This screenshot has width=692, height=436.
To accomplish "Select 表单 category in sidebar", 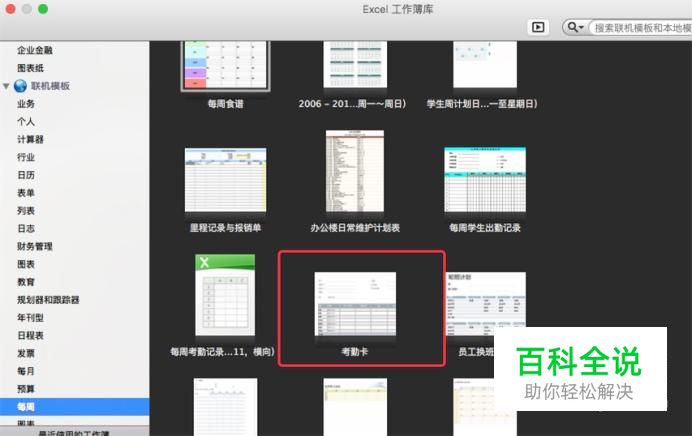I will point(26,193).
